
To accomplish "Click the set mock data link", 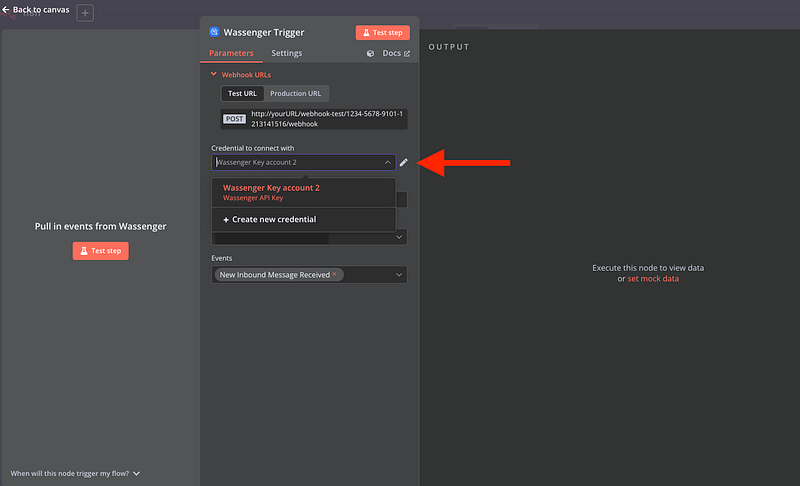I will 653,279.
